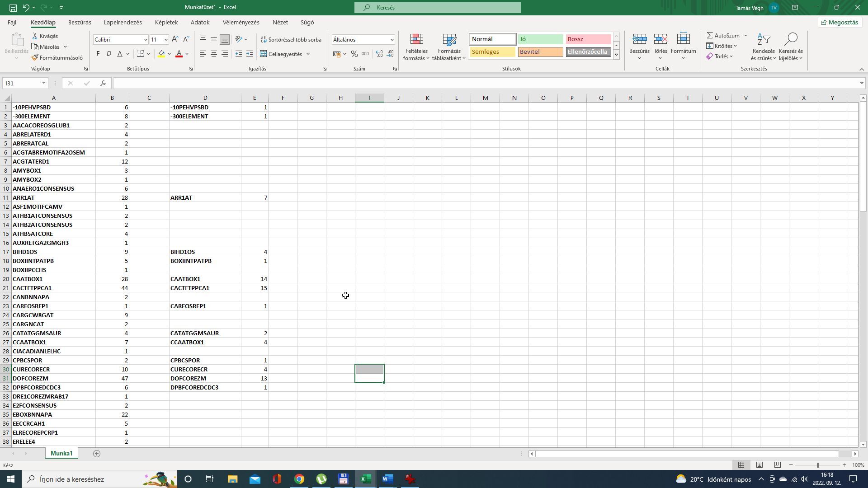The height and width of the screenshot is (488, 868).
Task: Click the Format as Table icon
Action: tap(449, 40)
